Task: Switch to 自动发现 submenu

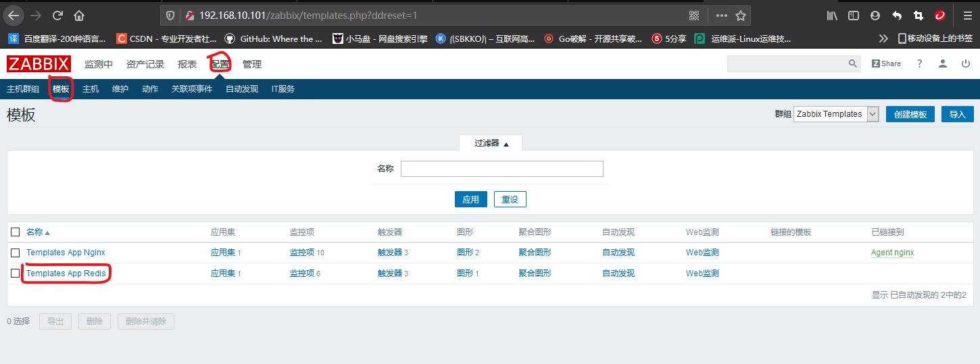Action: [x=242, y=89]
